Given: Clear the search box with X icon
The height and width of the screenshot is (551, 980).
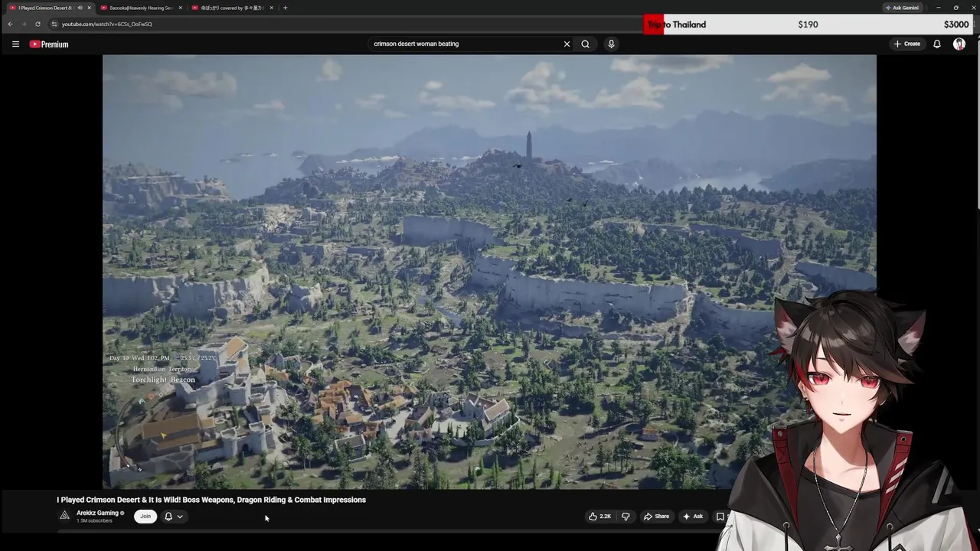Looking at the screenshot, I should (567, 44).
